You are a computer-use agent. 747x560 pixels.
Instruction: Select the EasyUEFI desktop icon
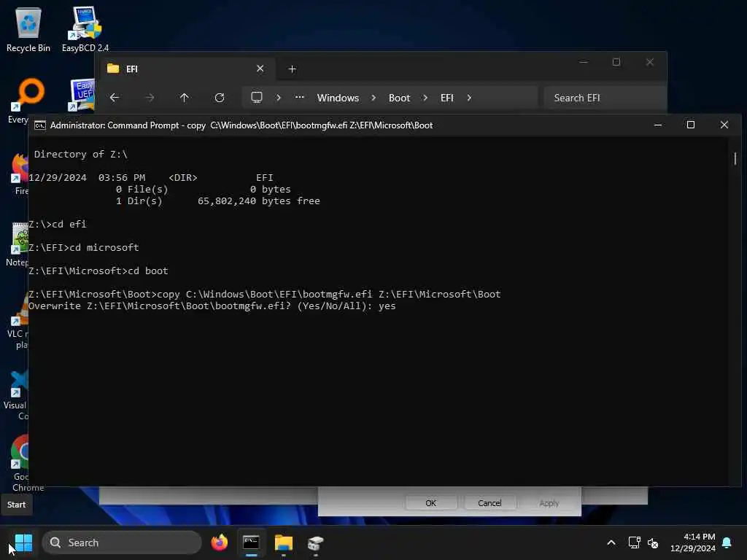[x=82, y=96]
